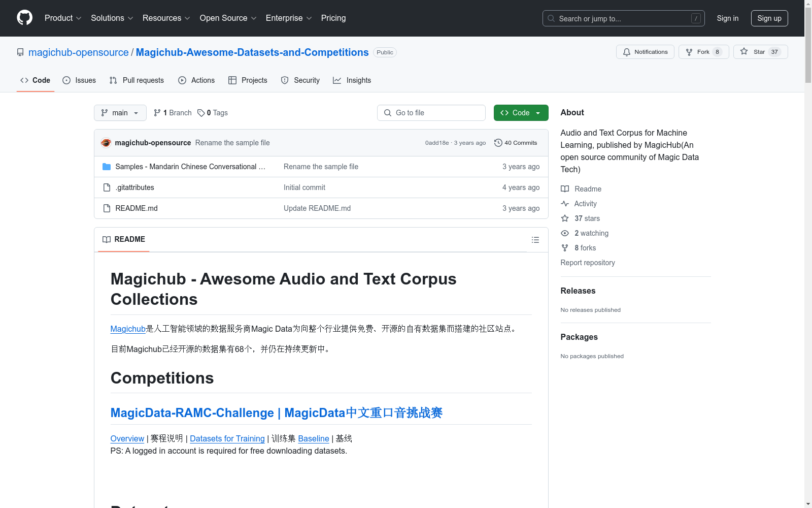Screen dimensions: 812x508
Task: Expand the Resources menu
Action: [166, 18]
